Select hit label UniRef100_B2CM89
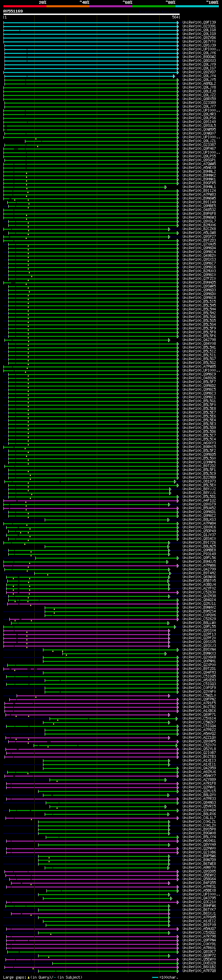 point(199,477)
